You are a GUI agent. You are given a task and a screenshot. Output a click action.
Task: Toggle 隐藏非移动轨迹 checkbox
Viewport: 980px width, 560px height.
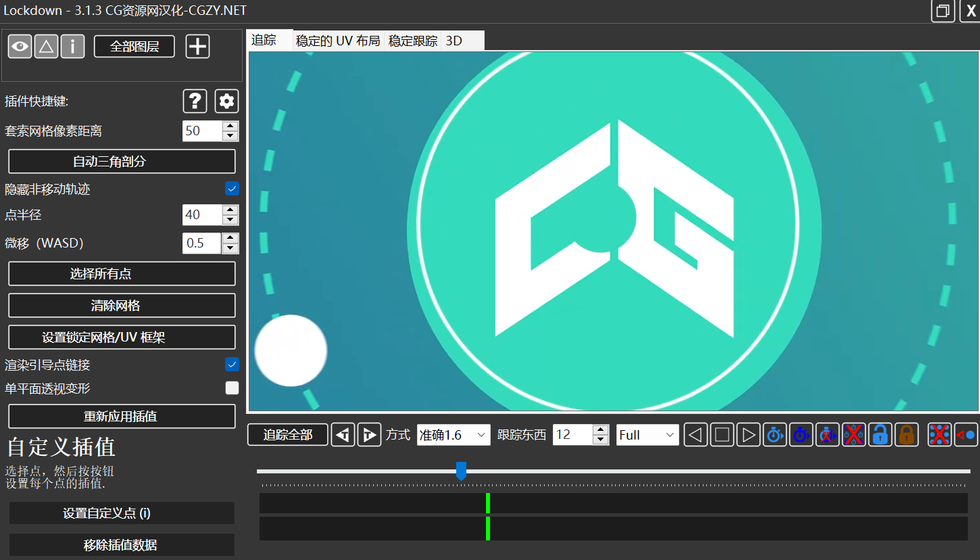pyautogui.click(x=232, y=189)
